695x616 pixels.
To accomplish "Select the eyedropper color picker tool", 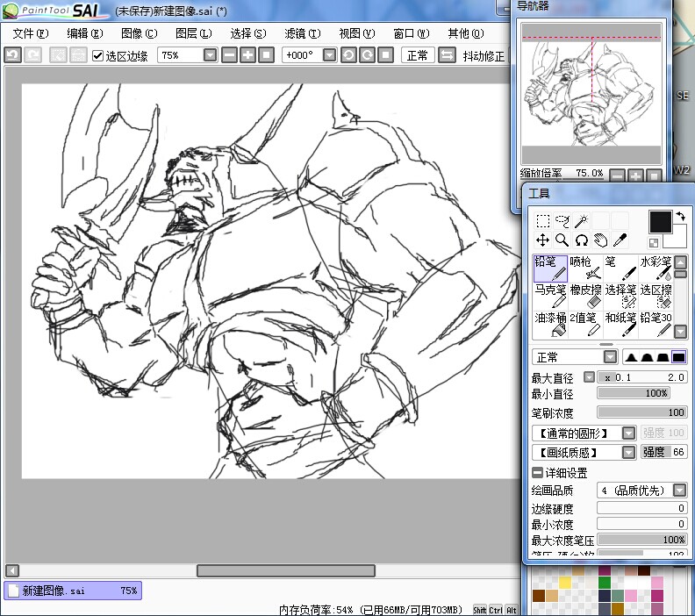I will pos(619,240).
